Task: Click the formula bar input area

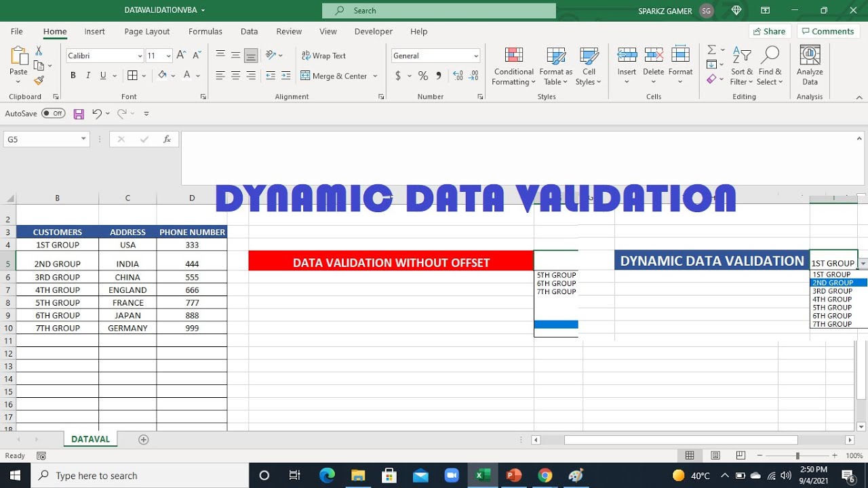Action: tap(522, 158)
